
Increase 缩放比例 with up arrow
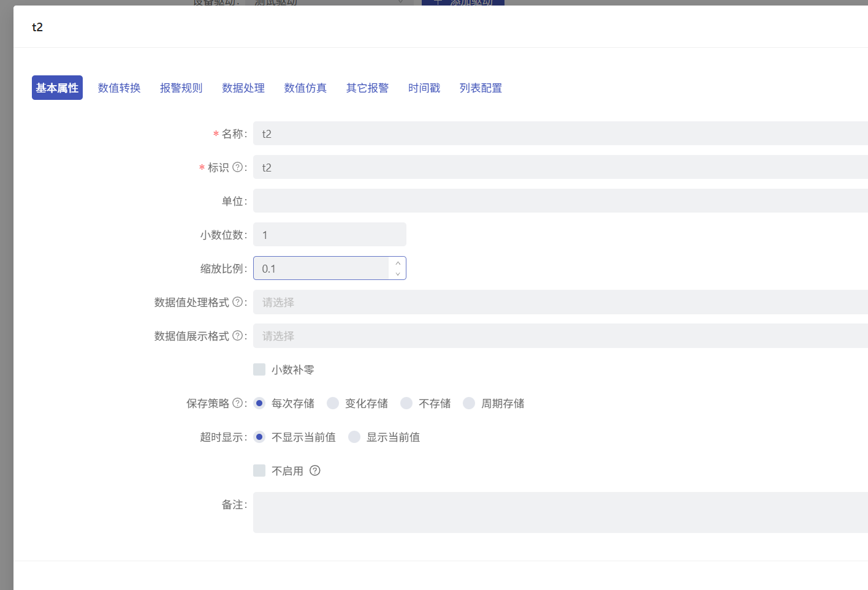pos(398,263)
